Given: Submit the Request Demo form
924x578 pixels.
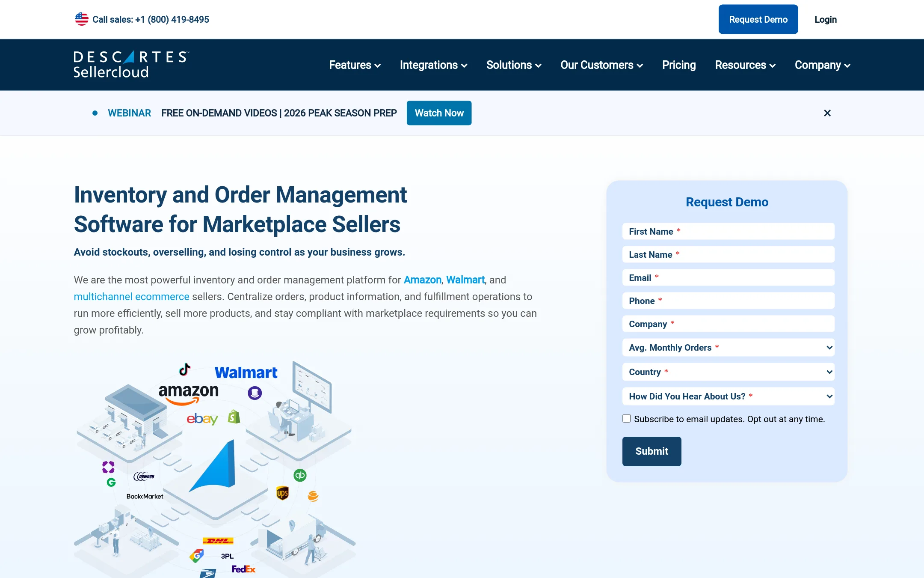Looking at the screenshot, I should pyautogui.click(x=652, y=451).
